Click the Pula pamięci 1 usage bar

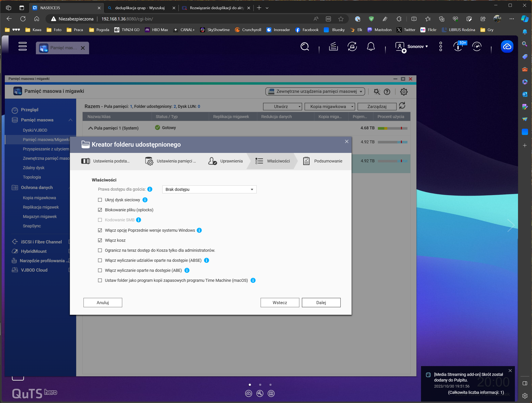click(392, 128)
